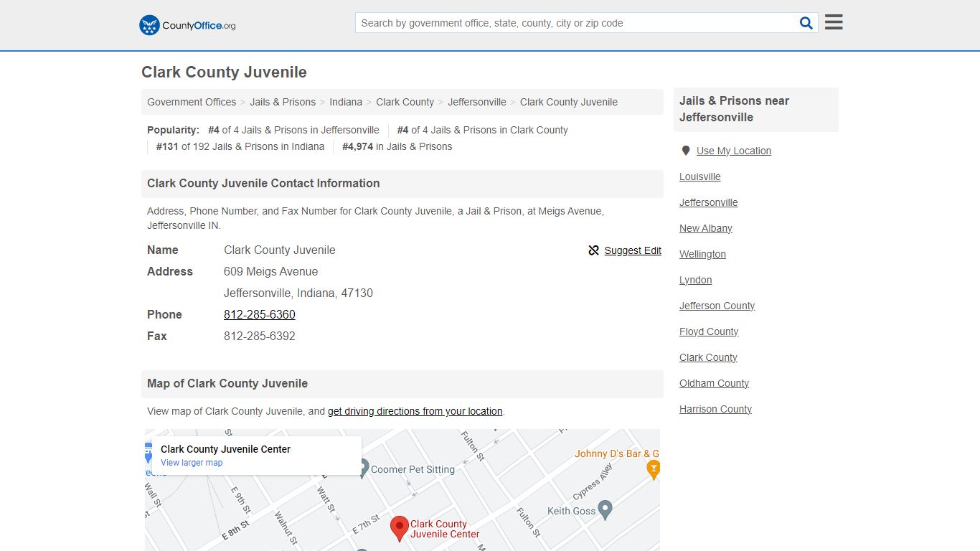
Task: Go to Jails & Prisons breadcrumb
Action: click(283, 102)
